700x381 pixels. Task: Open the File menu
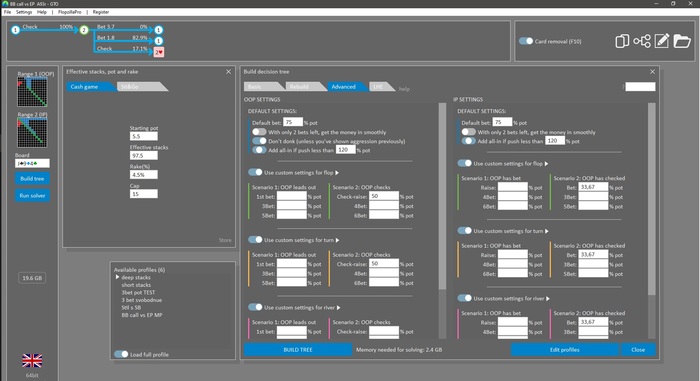point(8,12)
